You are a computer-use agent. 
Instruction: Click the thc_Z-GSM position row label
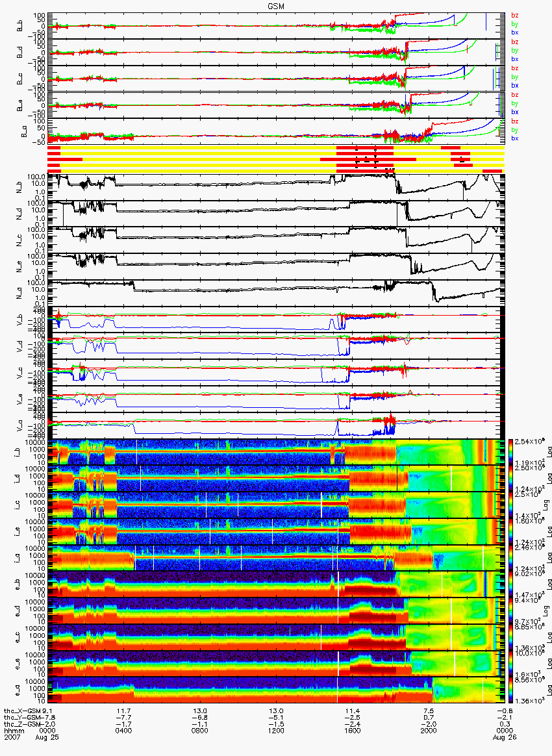(x=22, y=724)
